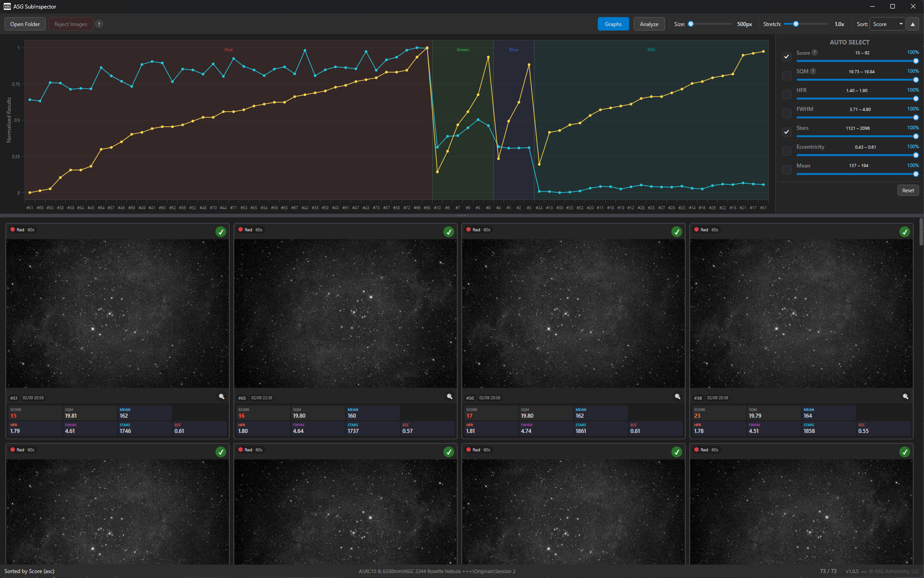The height and width of the screenshot is (578, 924).
Task: Open the Sort by Score dropdown
Action: pyautogui.click(x=887, y=24)
